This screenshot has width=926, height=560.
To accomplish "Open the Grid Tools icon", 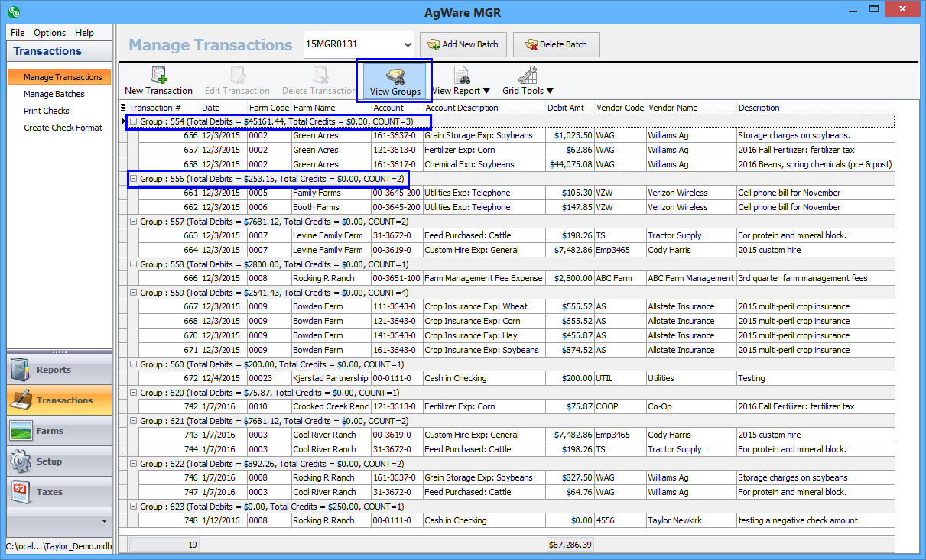I will click(528, 76).
